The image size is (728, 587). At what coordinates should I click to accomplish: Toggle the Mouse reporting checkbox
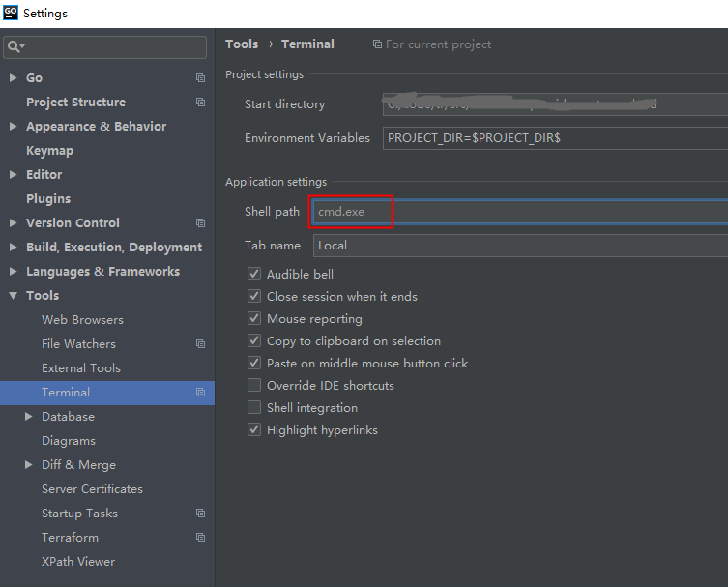254,318
